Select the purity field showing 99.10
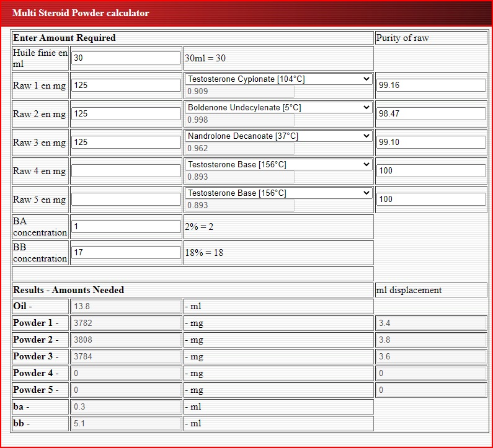 click(x=431, y=143)
